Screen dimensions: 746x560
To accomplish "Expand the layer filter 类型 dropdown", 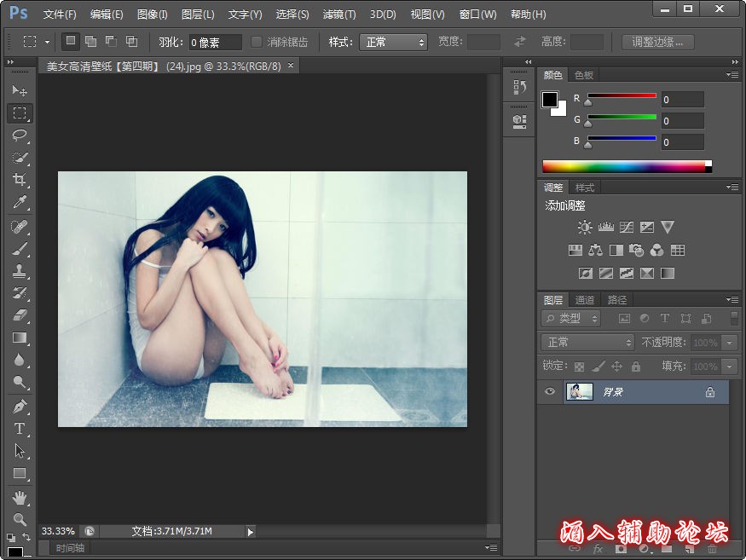I will (x=571, y=318).
